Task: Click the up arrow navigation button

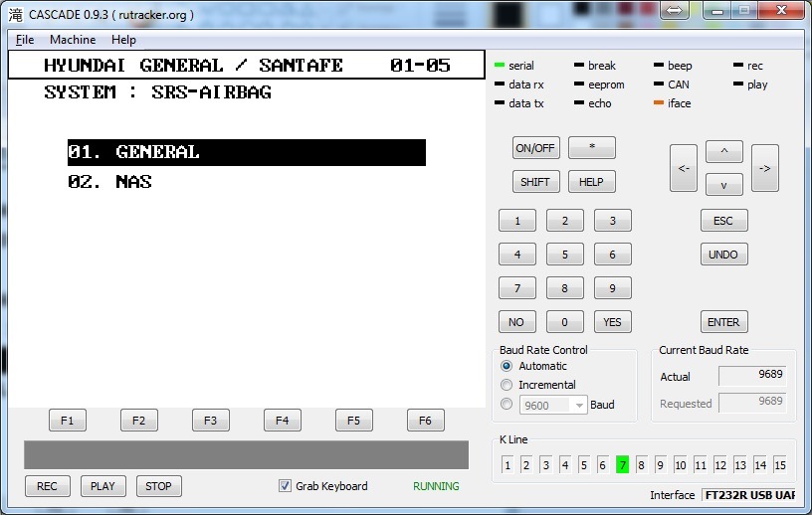Action: [724, 151]
